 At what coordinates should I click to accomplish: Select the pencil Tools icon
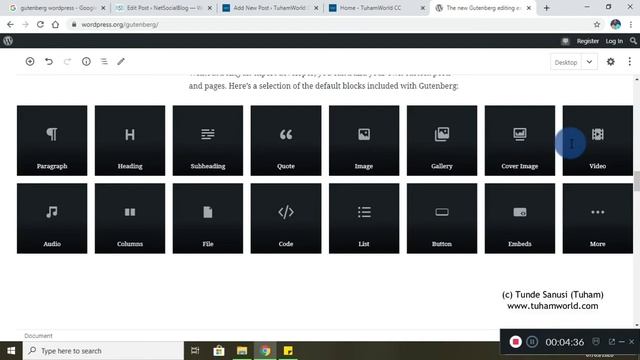[121, 62]
